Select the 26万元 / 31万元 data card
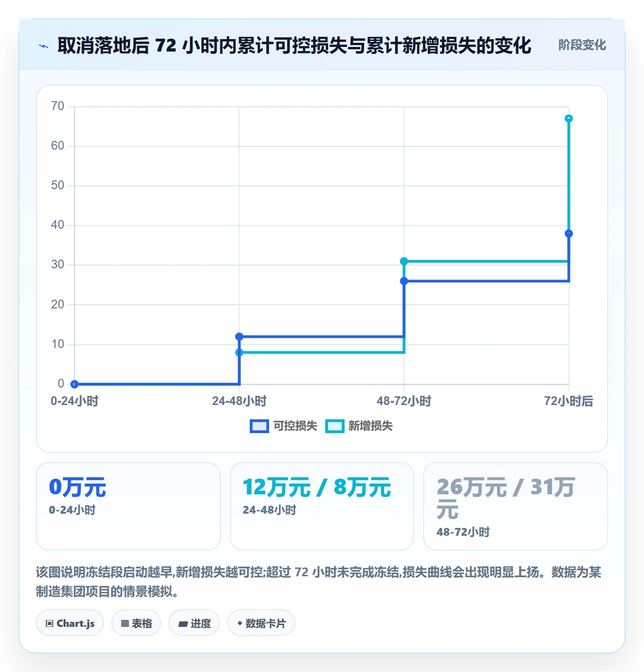Image resolution: width=644 pixels, height=672 pixels. [x=516, y=506]
